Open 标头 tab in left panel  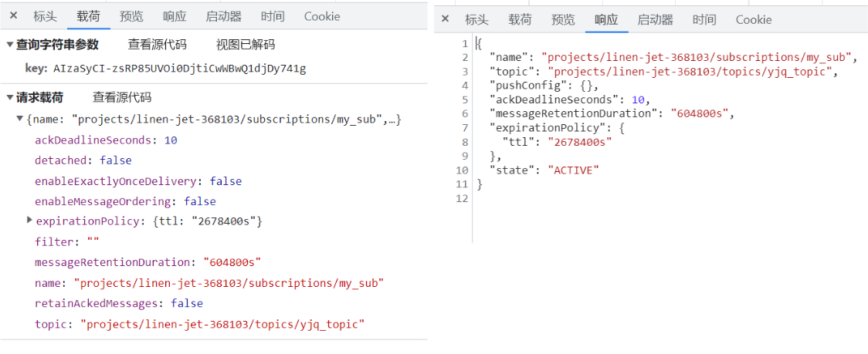click(x=45, y=17)
